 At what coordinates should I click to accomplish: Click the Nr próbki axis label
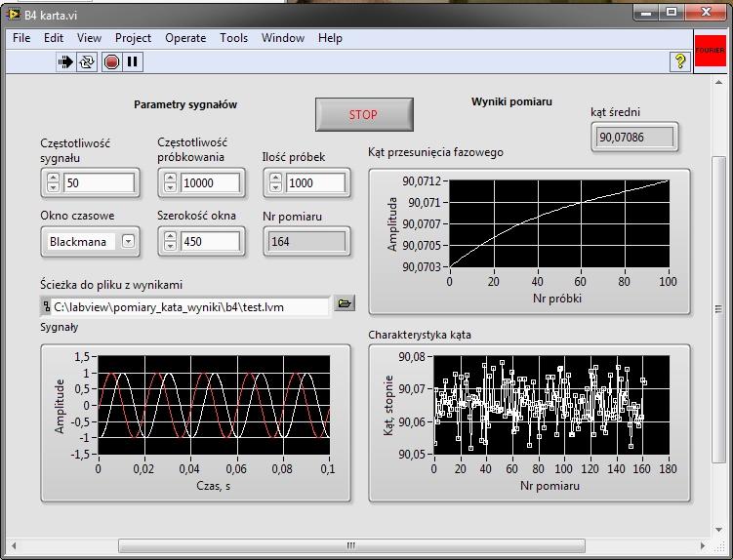pyautogui.click(x=557, y=299)
